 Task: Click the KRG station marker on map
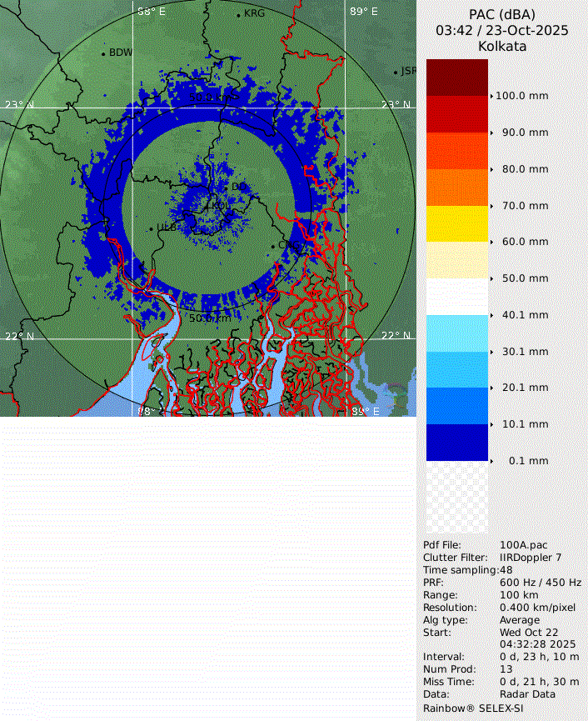[x=238, y=15]
